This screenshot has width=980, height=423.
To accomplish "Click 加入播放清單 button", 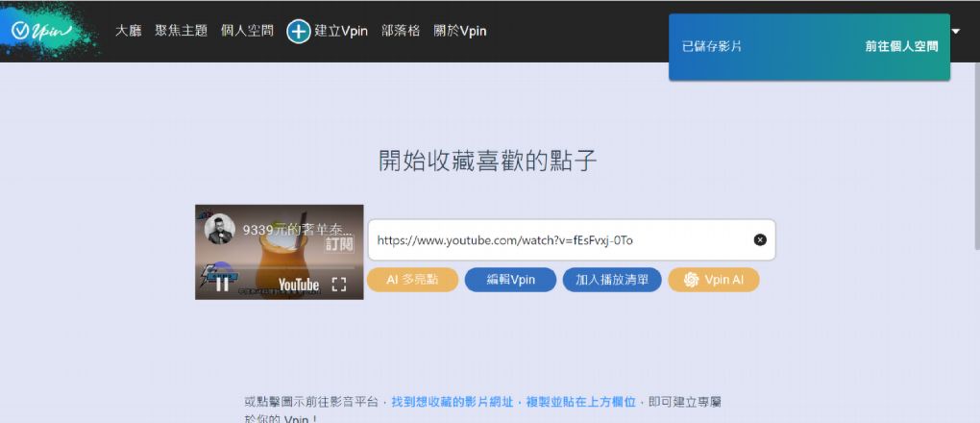I will [612, 280].
